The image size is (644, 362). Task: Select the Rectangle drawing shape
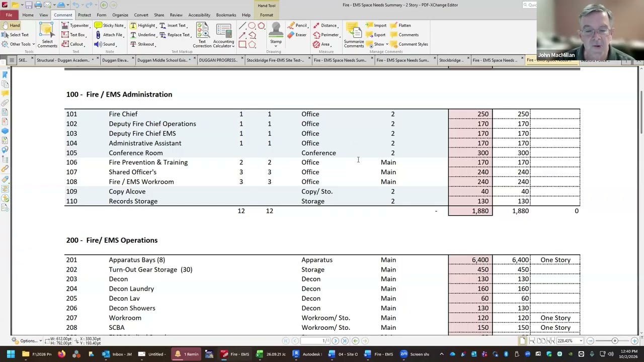(243, 44)
